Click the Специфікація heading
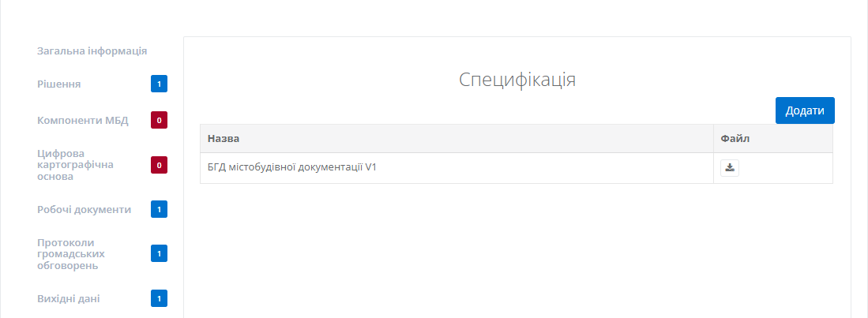Image resolution: width=868 pixels, height=318 pixels. [517, 80]
